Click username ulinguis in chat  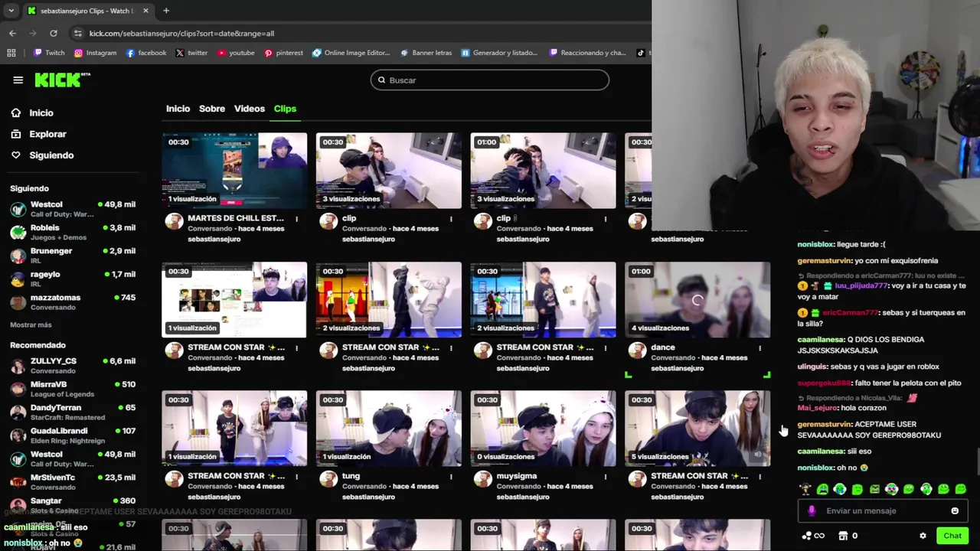tap(812, 366)
